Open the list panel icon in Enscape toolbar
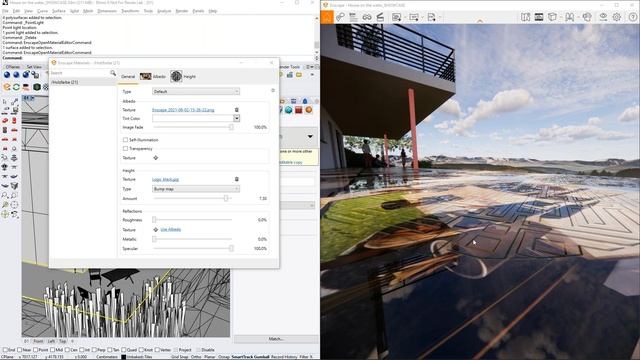The height and width of the screenshot is (360, 640). click(x=353, y=17)
